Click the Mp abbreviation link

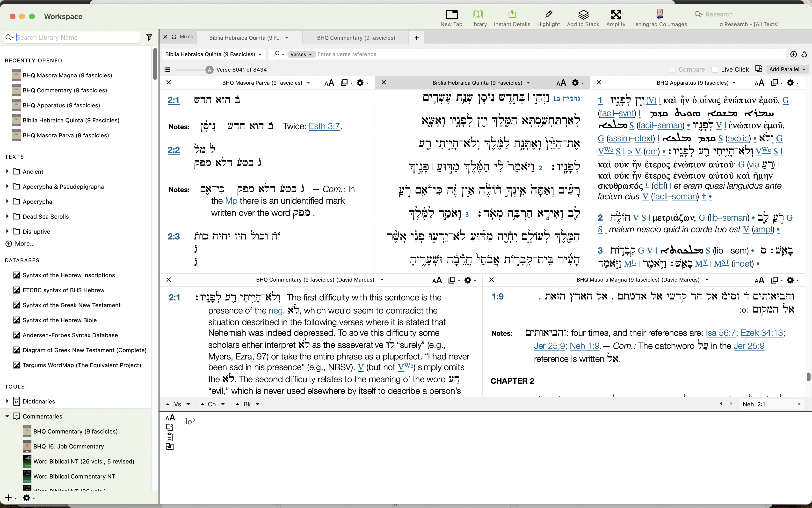[x=231, y=201]
